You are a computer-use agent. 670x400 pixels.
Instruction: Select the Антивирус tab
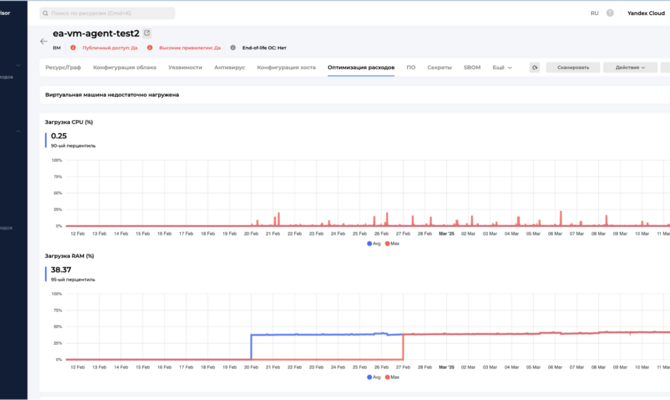(x=229, y=68)
